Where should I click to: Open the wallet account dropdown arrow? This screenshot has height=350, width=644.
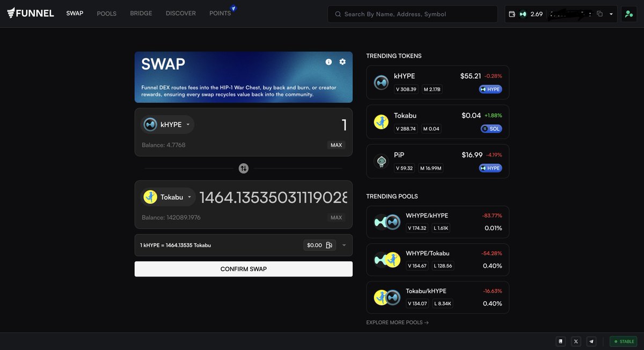[x=611, y=14]
